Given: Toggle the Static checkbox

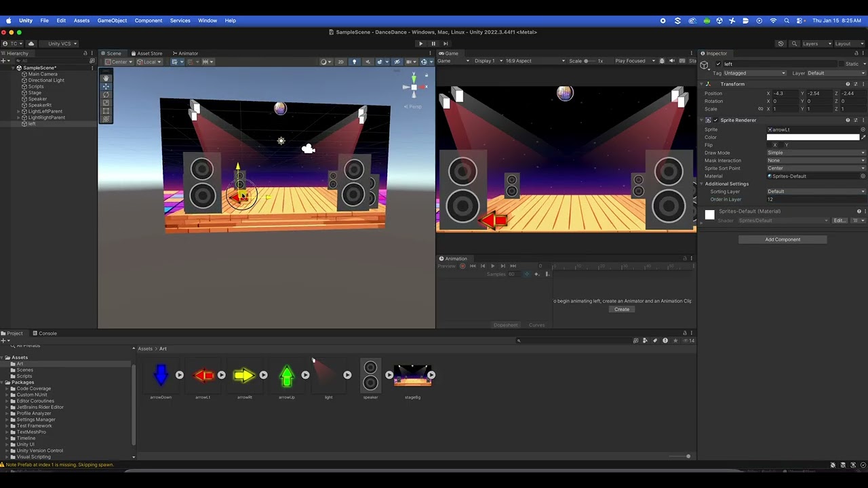Looking at the screenshot, I should click(843, 64).
